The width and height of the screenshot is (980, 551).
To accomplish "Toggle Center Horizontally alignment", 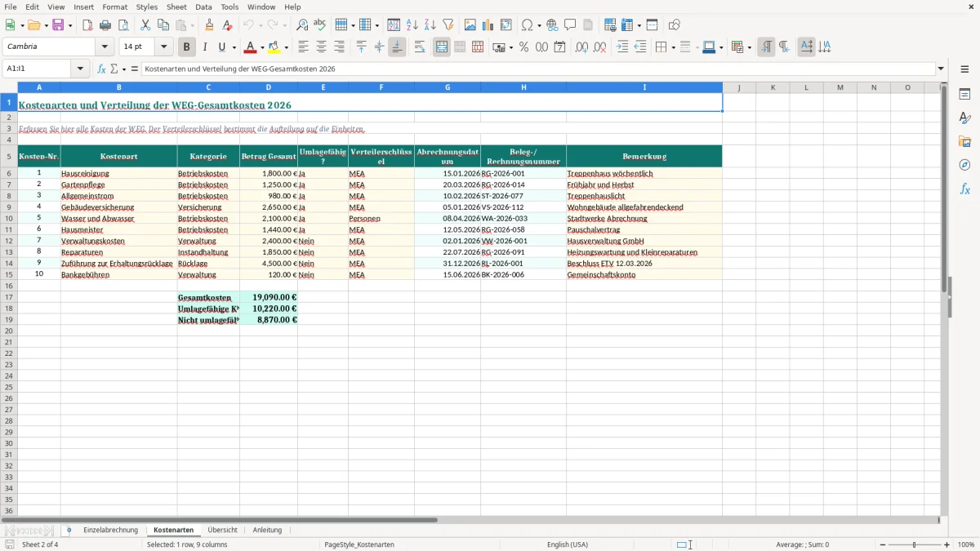I will click(321, 47).
